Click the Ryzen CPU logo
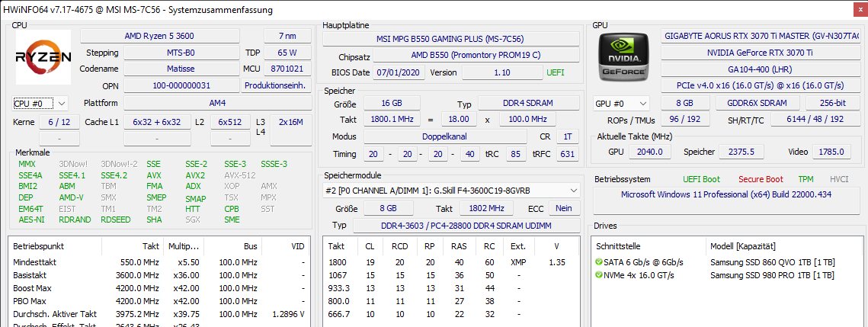Viewport: 868px width, 327px height. pos(43,57)
